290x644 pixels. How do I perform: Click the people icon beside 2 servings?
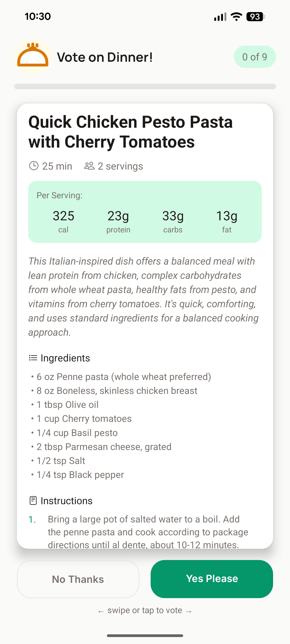(89, 166)
